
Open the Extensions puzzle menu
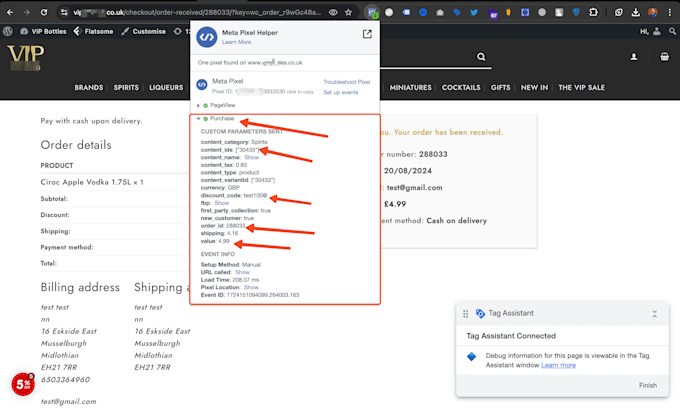pos(593,12)
